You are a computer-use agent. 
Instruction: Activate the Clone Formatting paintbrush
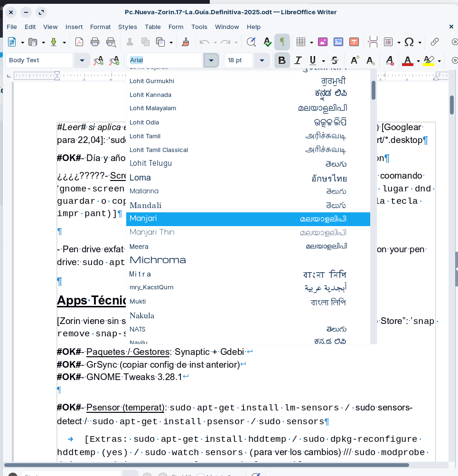(186, 42)
